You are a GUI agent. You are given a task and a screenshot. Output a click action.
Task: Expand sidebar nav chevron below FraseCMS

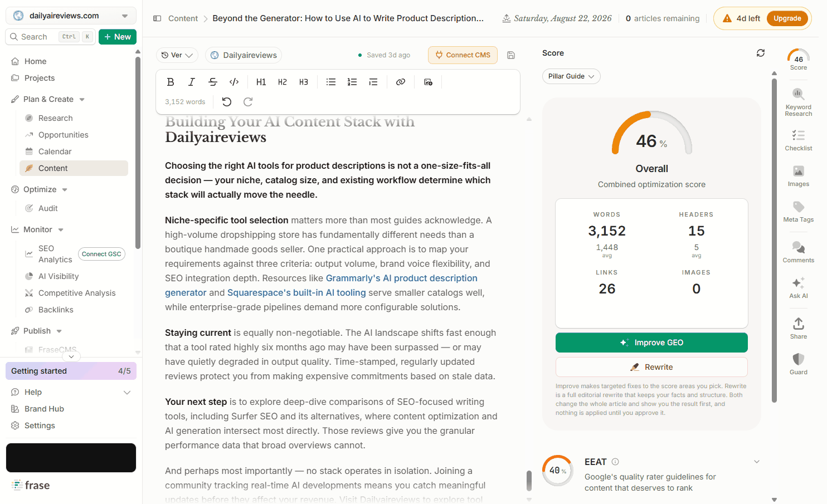(x=71, y=356)
